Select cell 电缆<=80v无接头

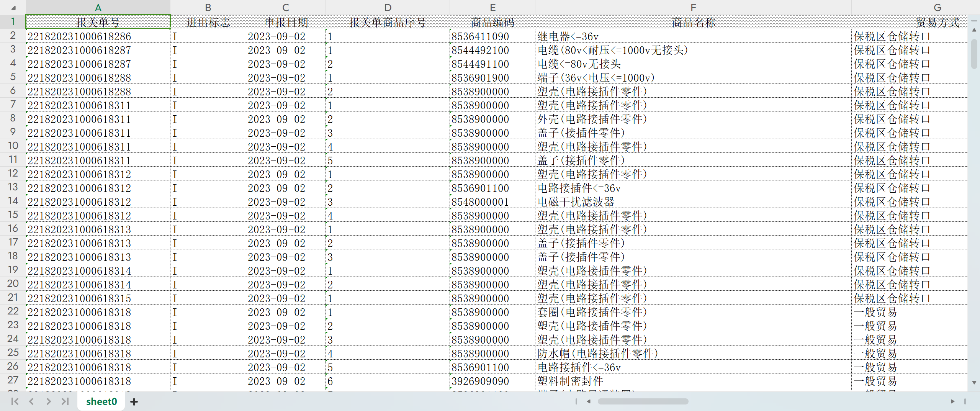click(693, 64)
